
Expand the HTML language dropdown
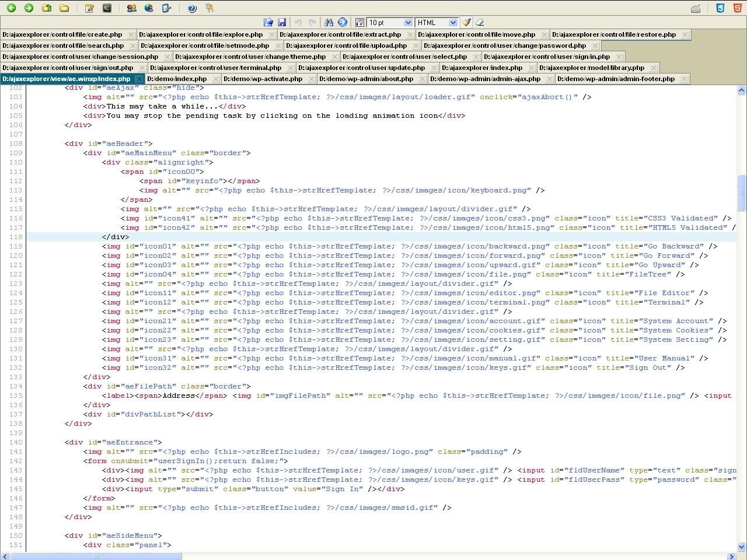[x=453, y=22]
